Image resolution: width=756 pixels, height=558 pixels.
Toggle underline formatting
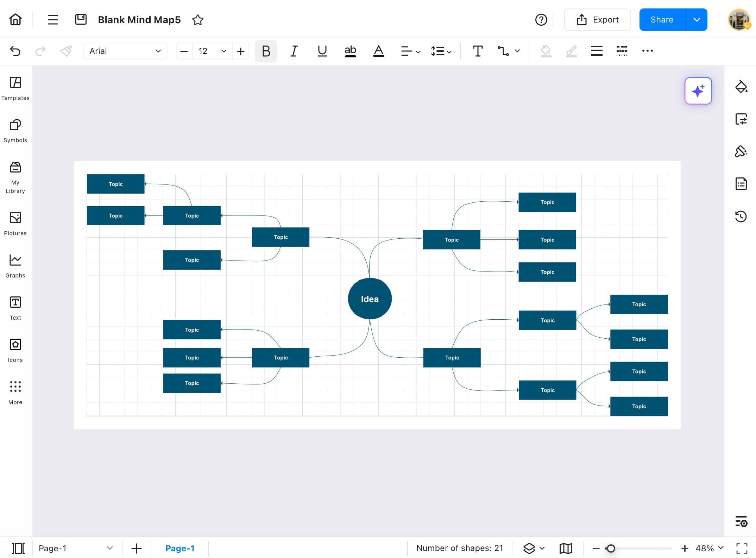point(322,51)
